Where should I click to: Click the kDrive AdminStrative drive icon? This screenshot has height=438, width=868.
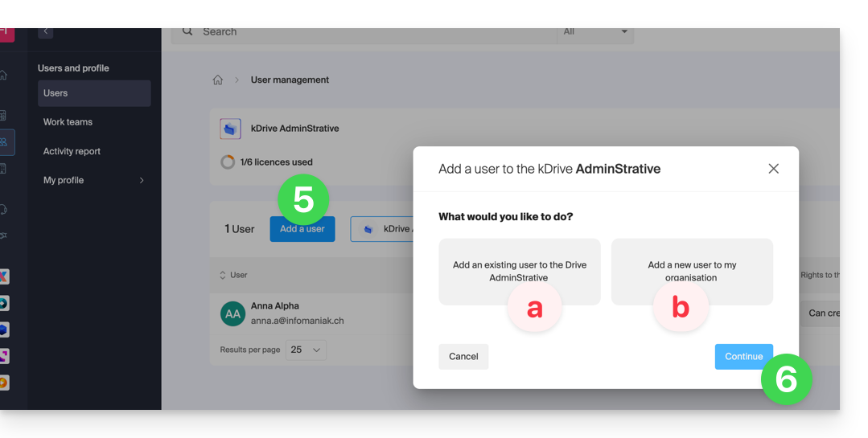(x=231, y=129)
